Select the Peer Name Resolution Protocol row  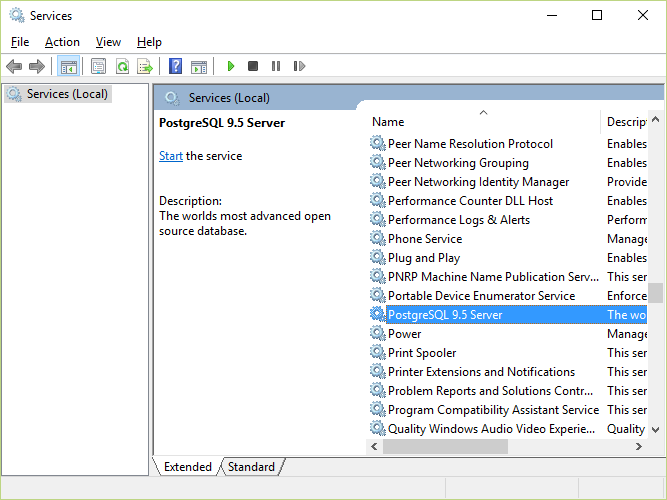pos(508,143)
